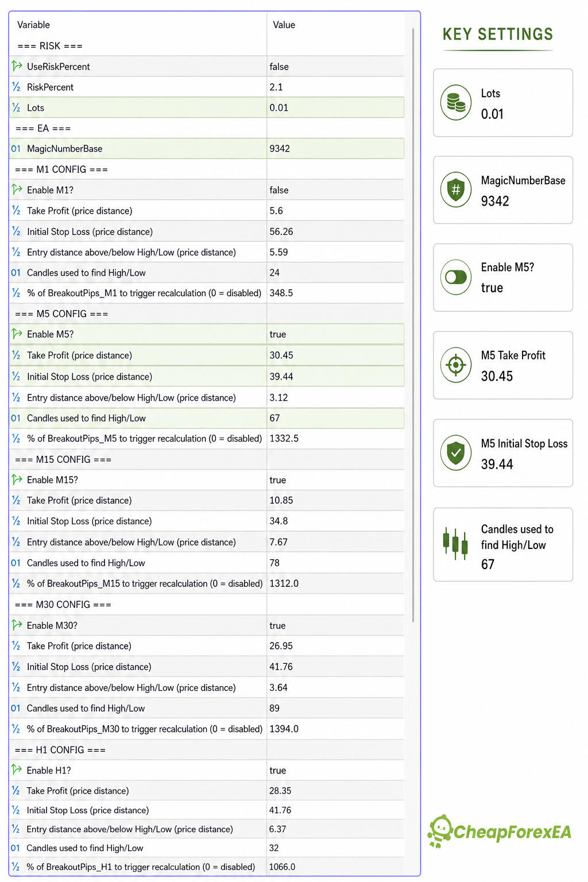Viewport: 588px width, 882px height.
Task: Select the value 1332.5 for BreakoutPips_M5
Action: (284, 439)
